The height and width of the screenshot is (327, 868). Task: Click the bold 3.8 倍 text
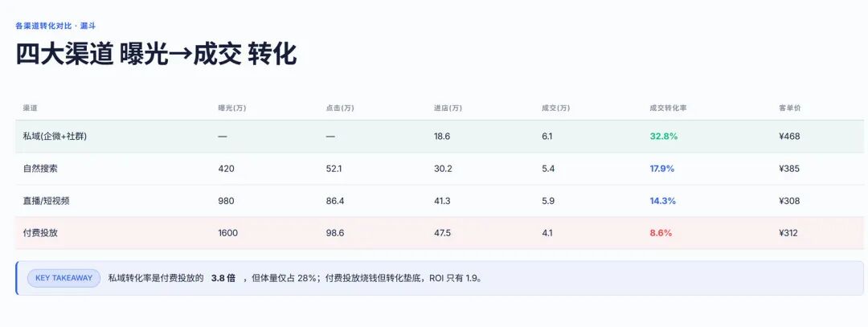223,278
